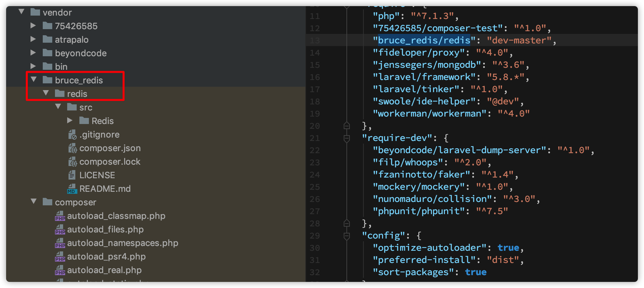
Task: Select the vendor tree row label
Action: click(x=57, y=13)
